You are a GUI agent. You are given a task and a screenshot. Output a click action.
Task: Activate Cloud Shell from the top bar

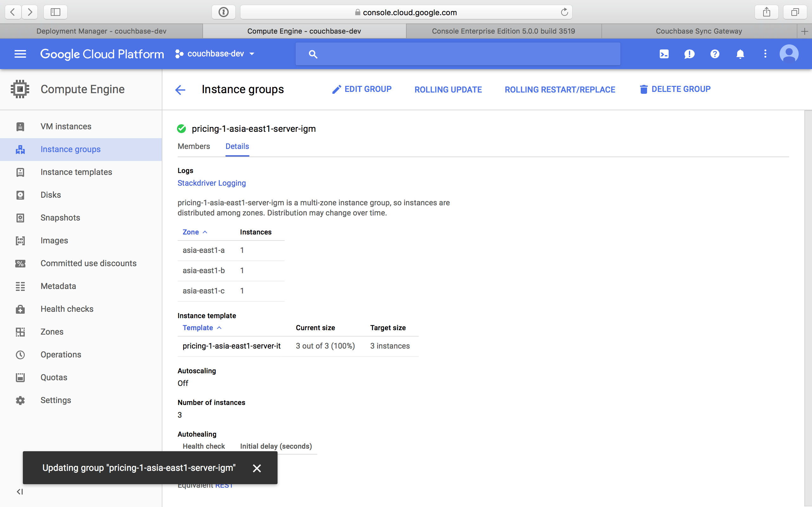tap(663, 54)
